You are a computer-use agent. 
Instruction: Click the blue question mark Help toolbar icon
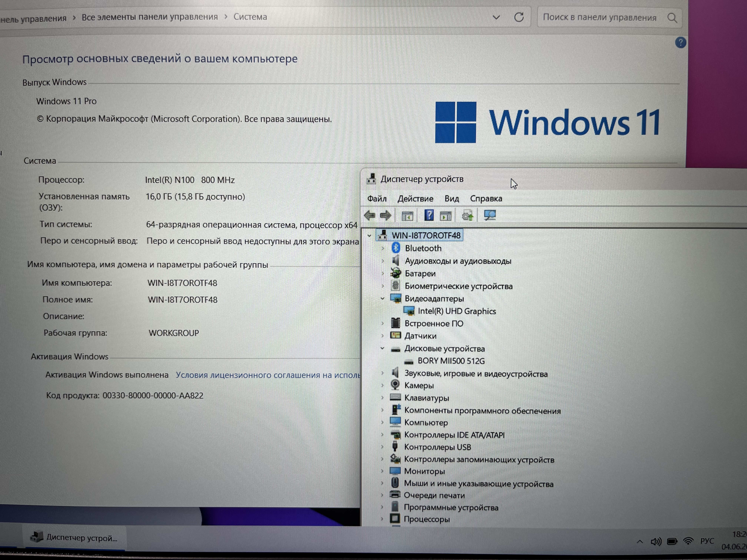click(x=429, y=215)
